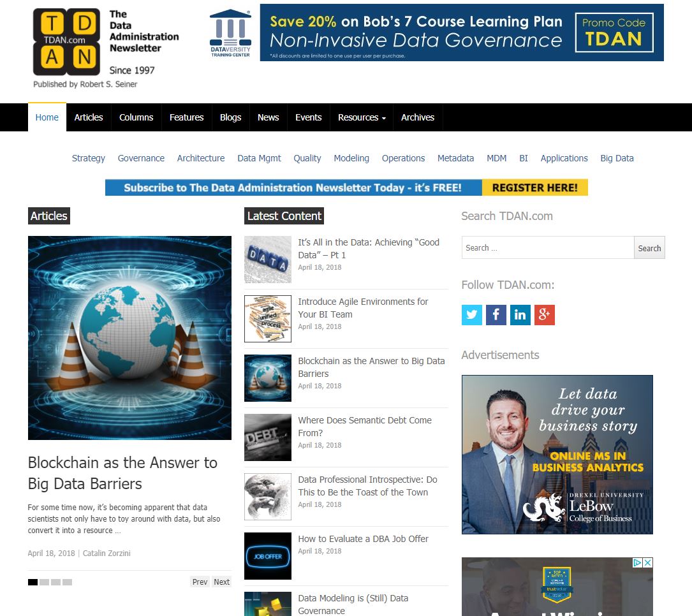Click the Search TDAN.com input field
692x616 pixels.
point(548,247)
